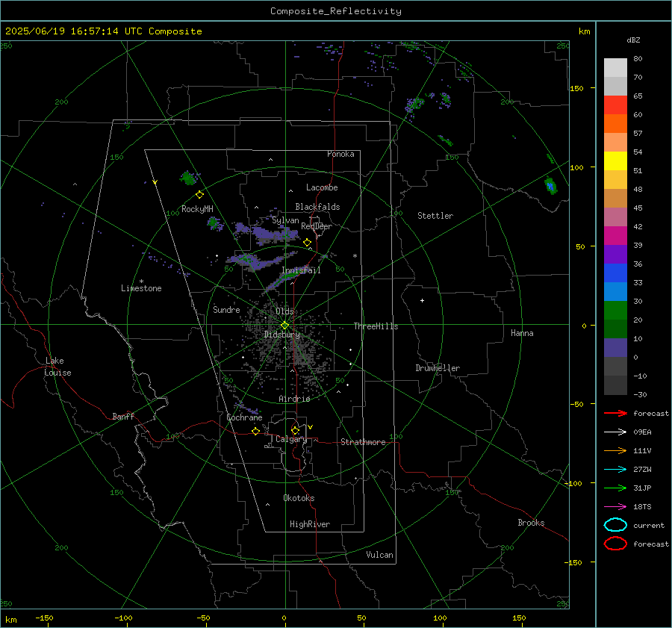
Task: Click the bright blue swatch in dBZ legend
Action: point(615,273)
